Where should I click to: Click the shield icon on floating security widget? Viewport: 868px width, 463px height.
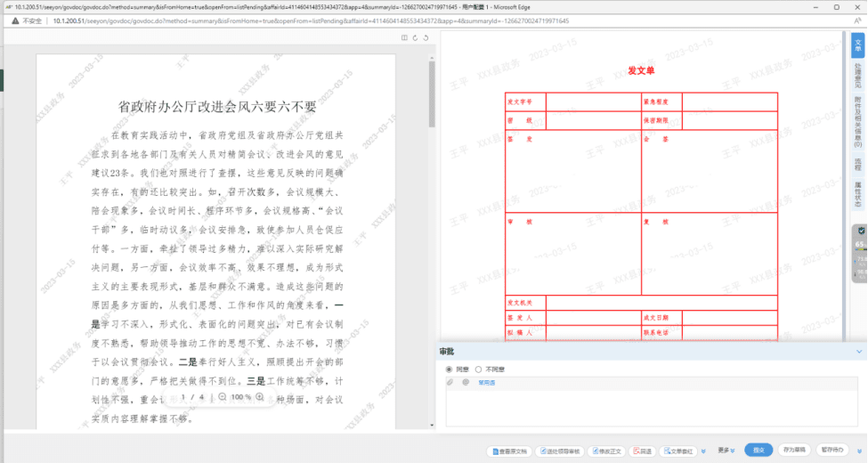click(x=862, y=231)
